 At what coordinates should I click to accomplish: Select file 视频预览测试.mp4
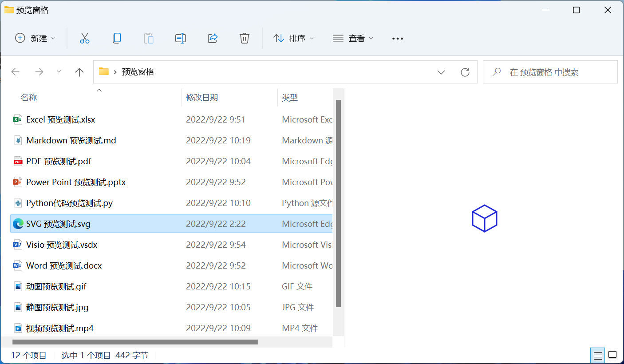(60, 328)
